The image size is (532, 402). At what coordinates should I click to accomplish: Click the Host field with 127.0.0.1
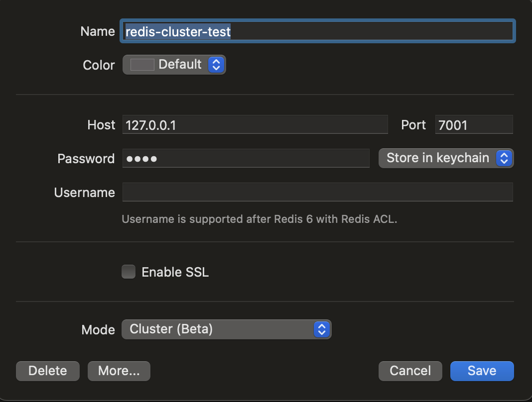[x=255, y=125]
